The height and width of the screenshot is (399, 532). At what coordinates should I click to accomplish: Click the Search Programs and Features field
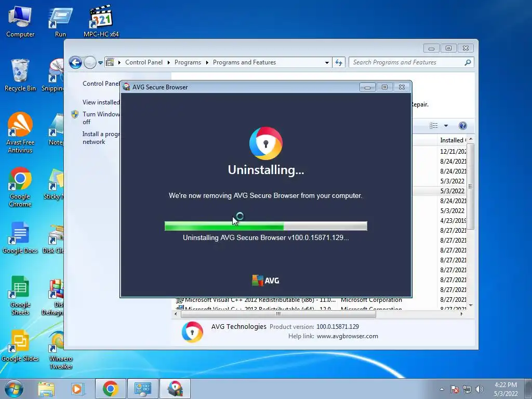411,62
